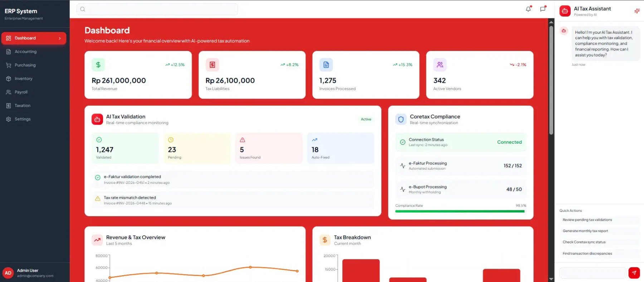Screen dimensions: 644x282
Task: Click the Connection Status check icon
Action: (x=402, y=142)
